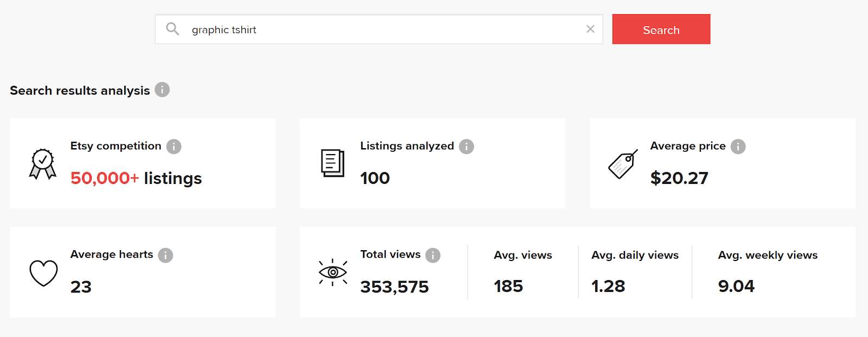This screenshot has height=337, width=868.
Task: Click info icon next to Total views
Action: (x=433, y=255)
